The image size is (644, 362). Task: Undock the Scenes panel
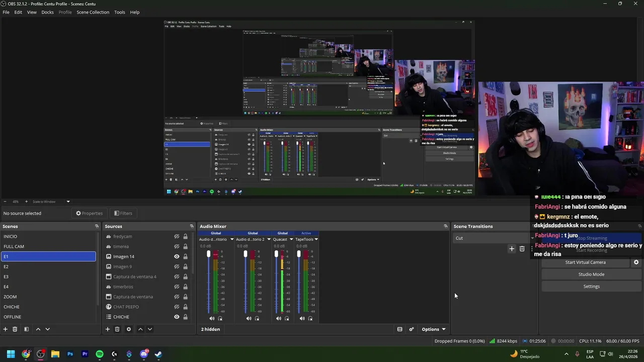[x=97, y=226]
